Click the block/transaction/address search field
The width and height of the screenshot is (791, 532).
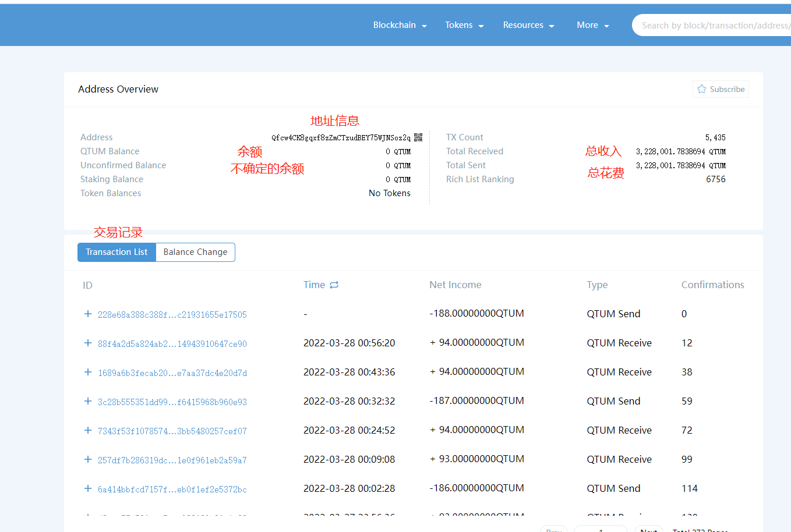pos(714,26)
